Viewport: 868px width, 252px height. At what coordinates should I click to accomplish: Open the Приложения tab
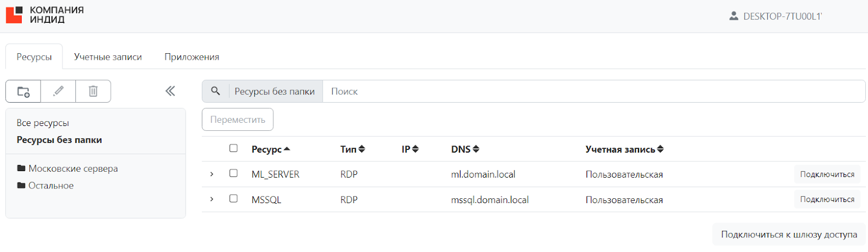click(192, 57)
